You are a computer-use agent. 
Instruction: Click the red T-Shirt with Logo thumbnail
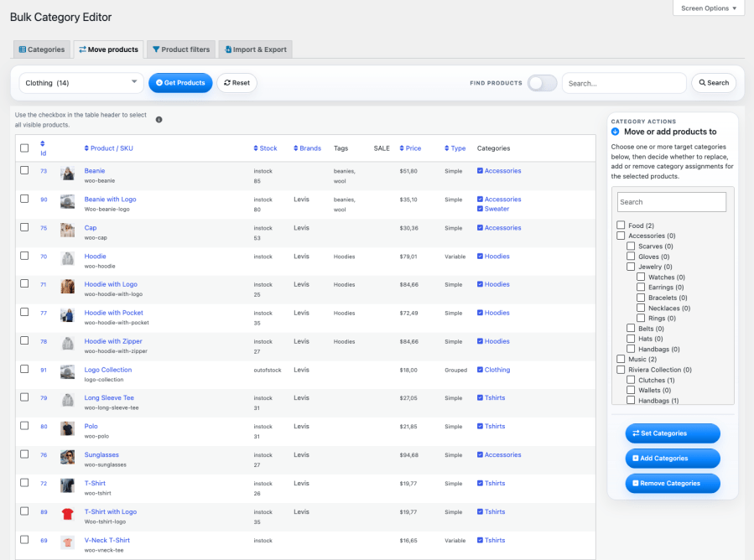67,514
